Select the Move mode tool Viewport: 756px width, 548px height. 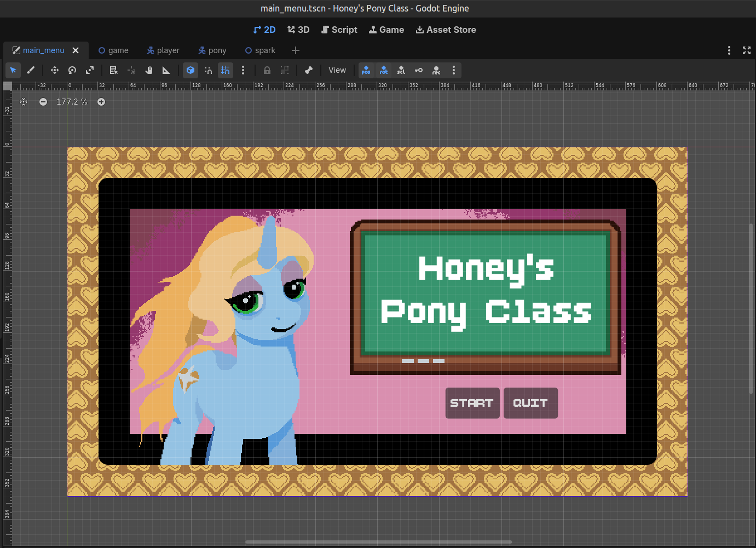[55, 70]
